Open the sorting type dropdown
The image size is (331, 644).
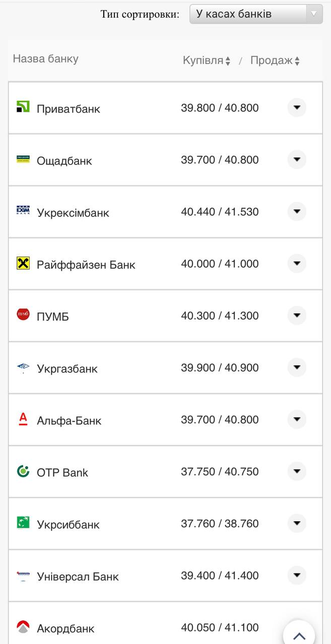pyautogui.click(x=255, y=14)
